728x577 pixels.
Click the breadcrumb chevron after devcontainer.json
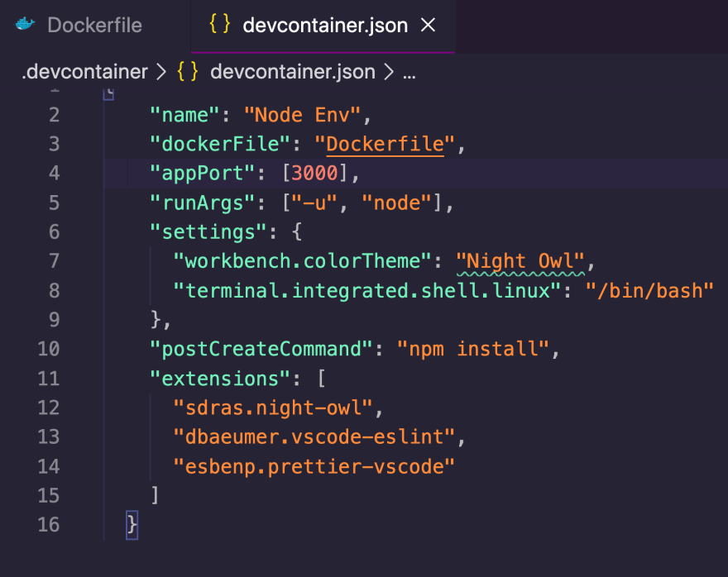[x=389, y=72]
